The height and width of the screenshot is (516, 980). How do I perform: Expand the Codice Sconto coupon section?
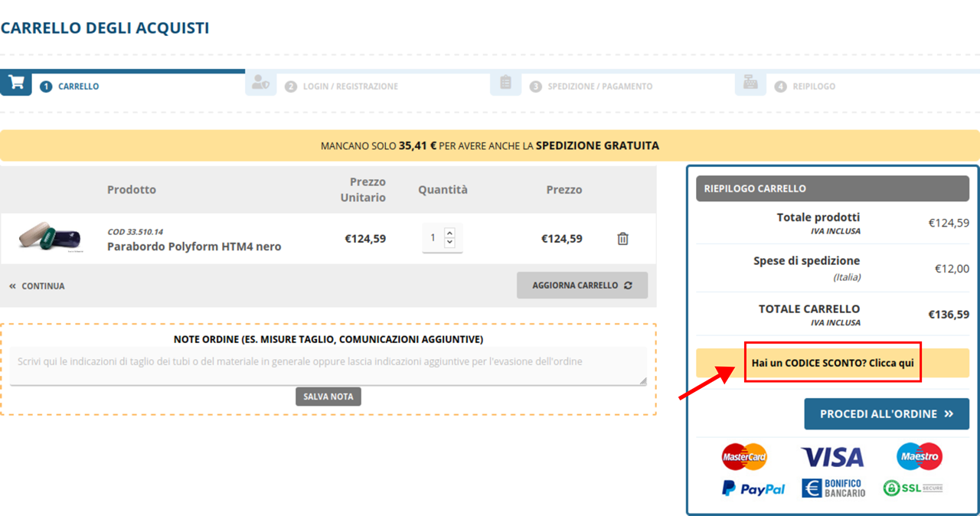click(x=832, y=363)
